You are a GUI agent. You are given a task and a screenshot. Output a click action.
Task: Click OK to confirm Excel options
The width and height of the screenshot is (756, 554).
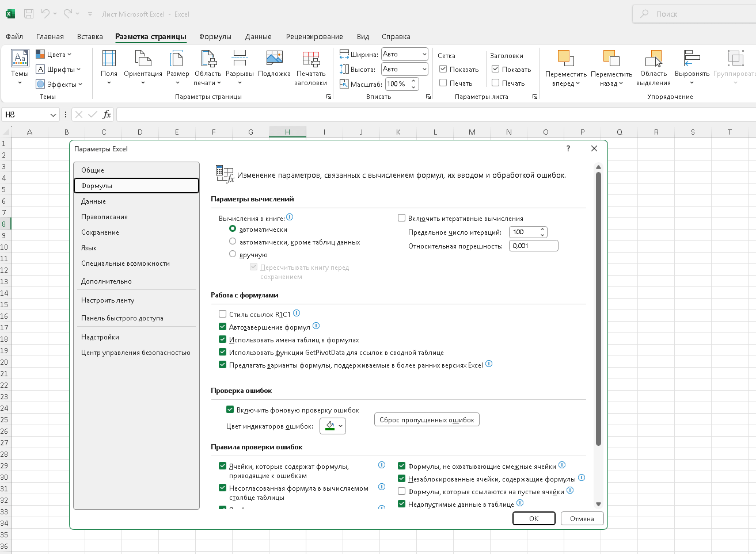click(x=534, y=518)
